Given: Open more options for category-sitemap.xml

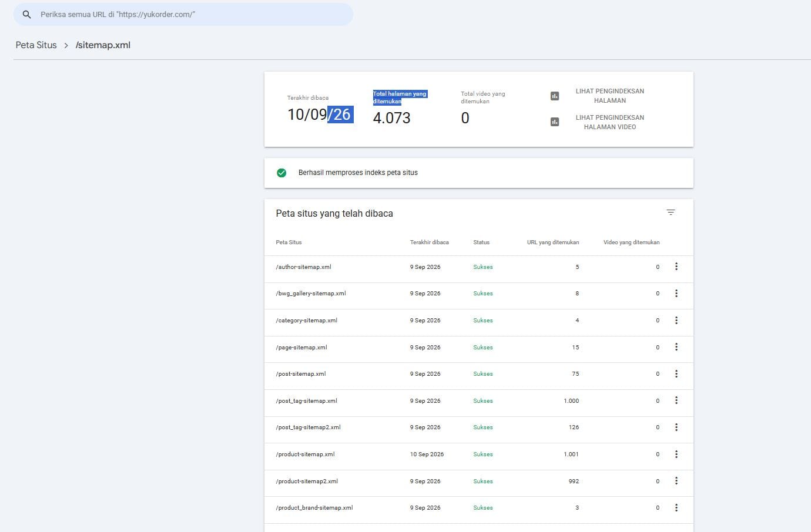Looking at the screenshot, I should pos(676,320).
